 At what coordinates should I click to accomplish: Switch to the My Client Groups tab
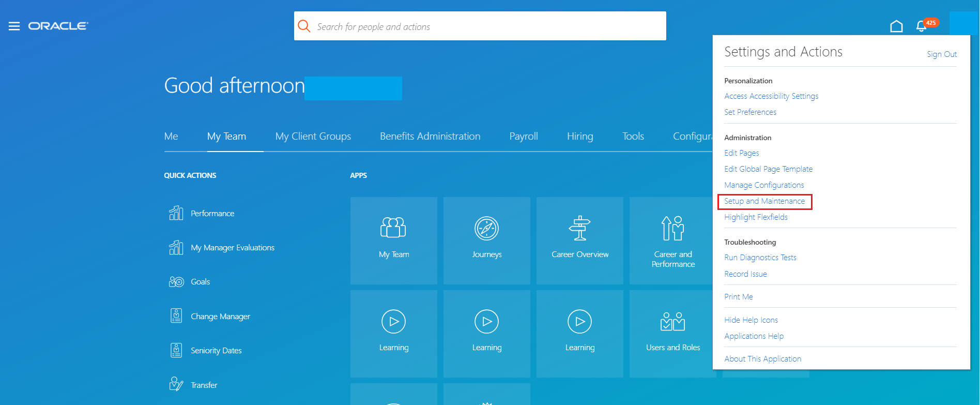[x=313, y=137]
